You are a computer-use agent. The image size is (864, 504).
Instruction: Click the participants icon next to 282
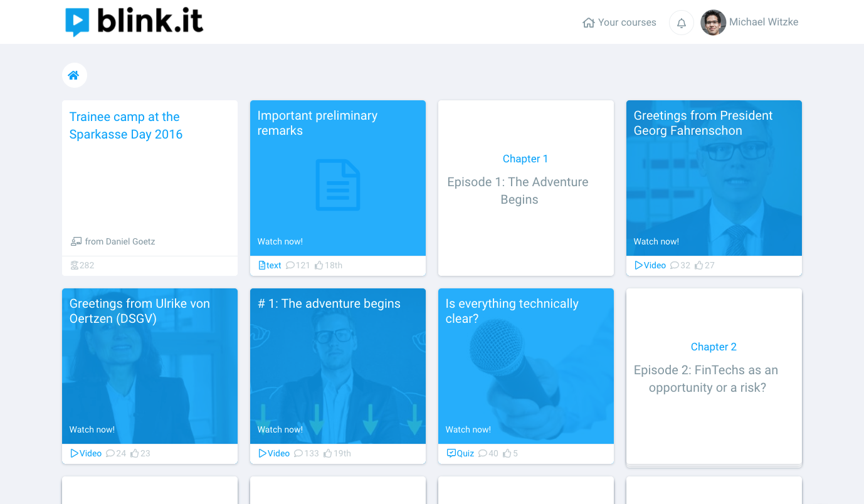(x=75, y=265)
